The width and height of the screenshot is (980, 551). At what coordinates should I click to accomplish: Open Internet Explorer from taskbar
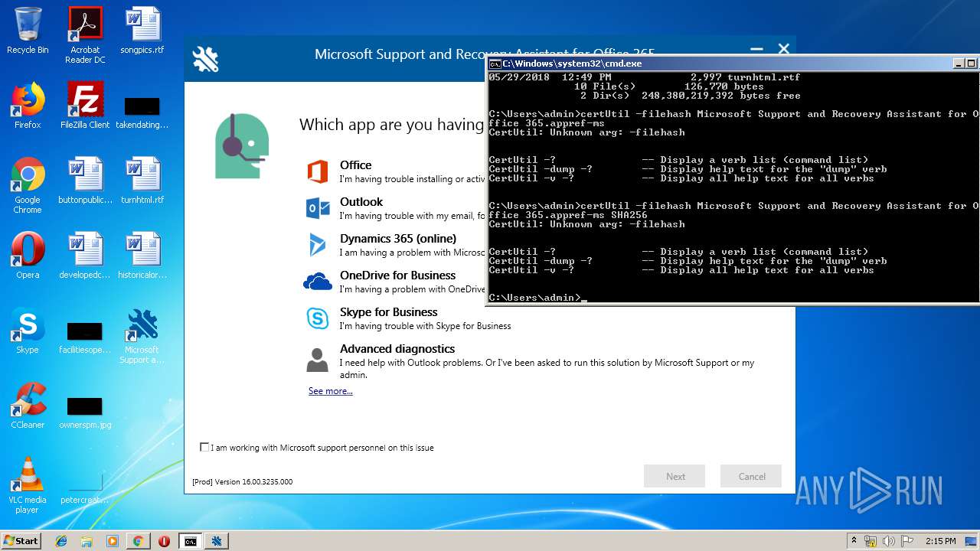click(61, 541)
